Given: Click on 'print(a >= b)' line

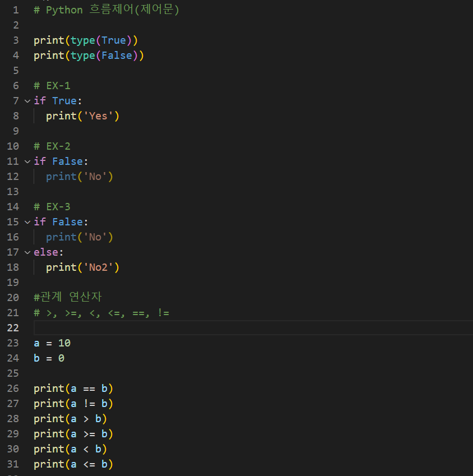Looking at the screenshot, I should click(73, 434).
